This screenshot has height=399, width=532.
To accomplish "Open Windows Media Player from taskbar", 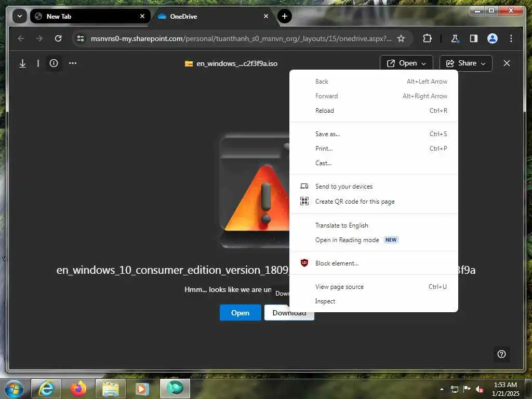I will 142,389.
